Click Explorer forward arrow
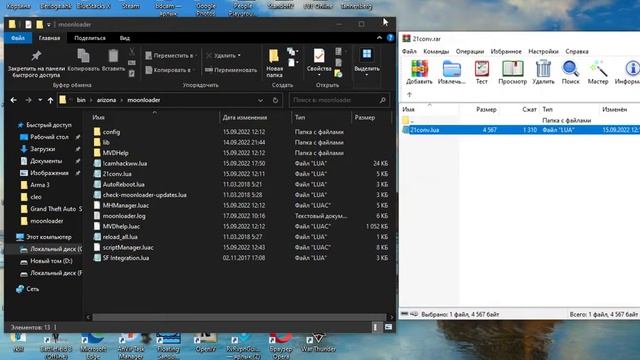The height and width of the screenshot is (360, 640). [28, 100]
